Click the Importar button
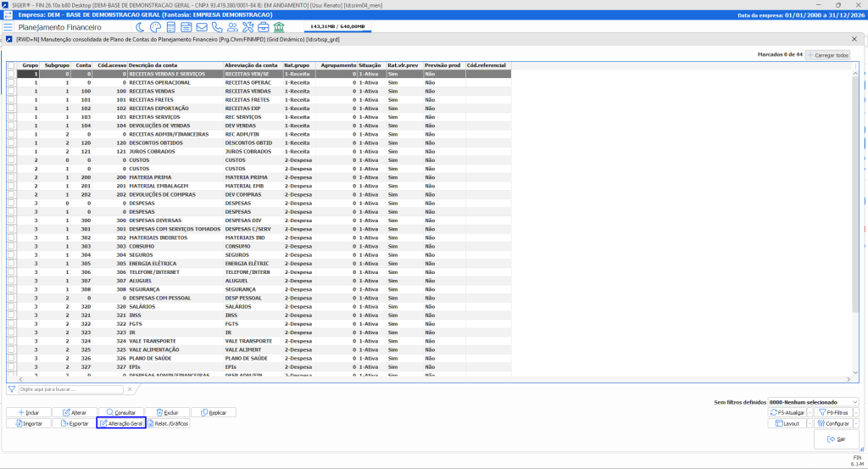Viewport: 868px width, 469px height. point(29,423)
